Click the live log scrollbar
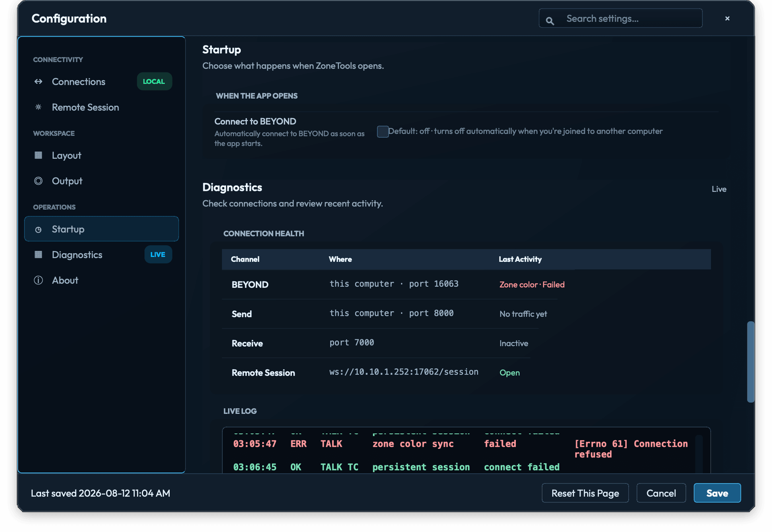The image size is (772, 532). click(x=699, y=454)
